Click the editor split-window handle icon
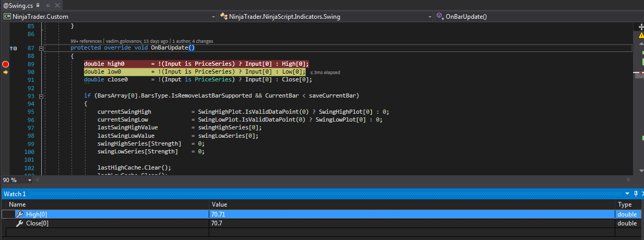Image resolution: width=644 pixels, height=240 pixels. [x=641, y=26]
